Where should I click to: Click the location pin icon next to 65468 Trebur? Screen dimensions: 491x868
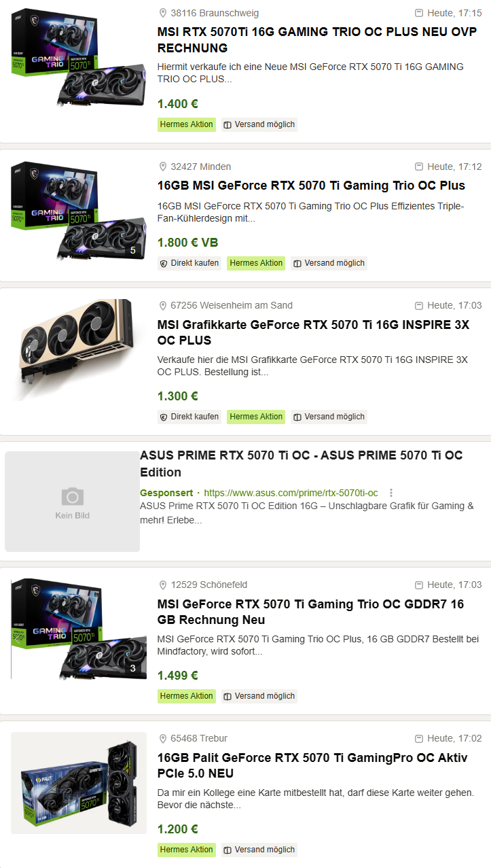pos(162,738)
